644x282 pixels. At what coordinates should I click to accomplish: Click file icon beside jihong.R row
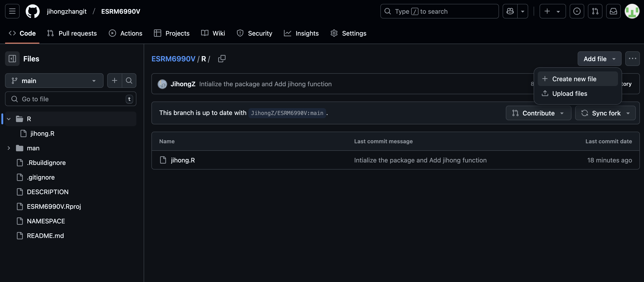(163, 160)
